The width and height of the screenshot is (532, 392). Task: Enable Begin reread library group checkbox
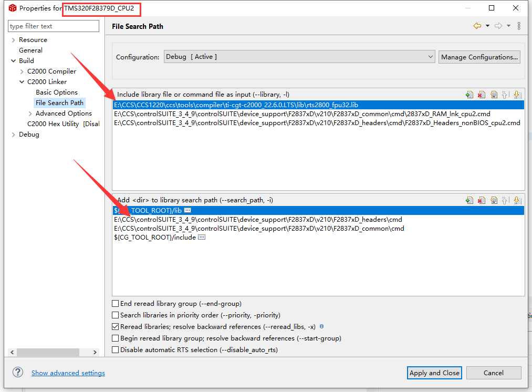click(x=116, y=338)
